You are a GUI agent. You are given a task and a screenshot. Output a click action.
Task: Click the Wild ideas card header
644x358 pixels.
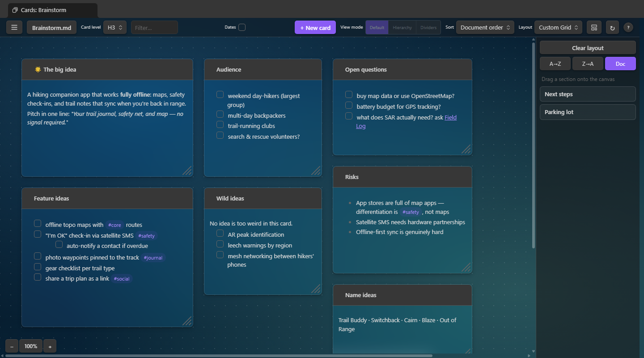(263, 198)
